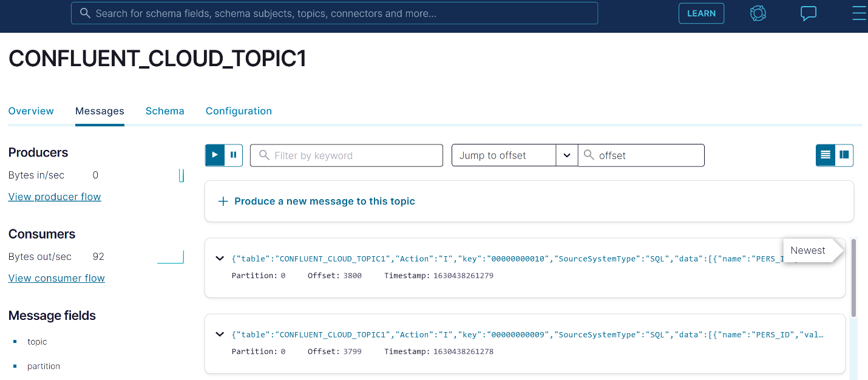Open the View producer flow link
The image size is (868, 380).
click(x=55, y=197)
